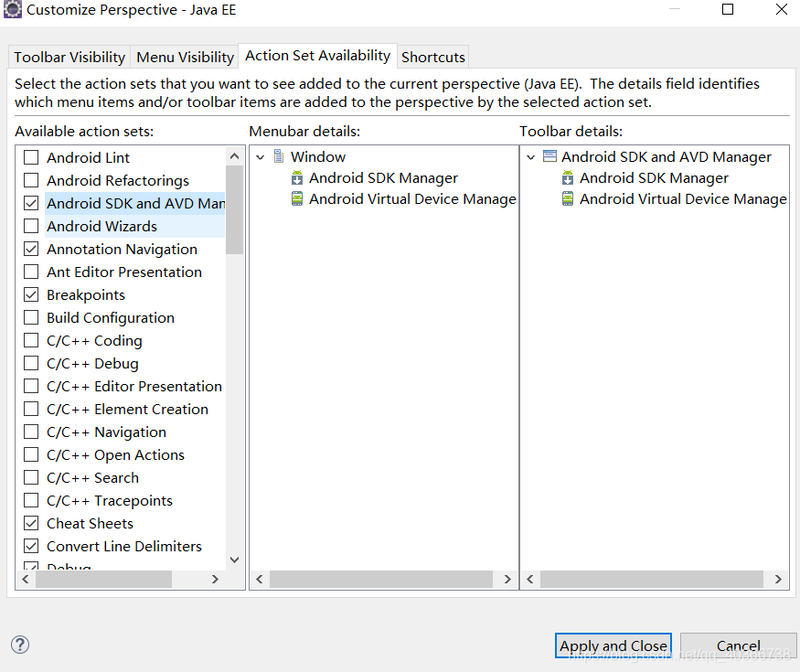Viewport: 800px width, 672px height.
Task: Select the Android Wizards list label
Action: (101, 226)
